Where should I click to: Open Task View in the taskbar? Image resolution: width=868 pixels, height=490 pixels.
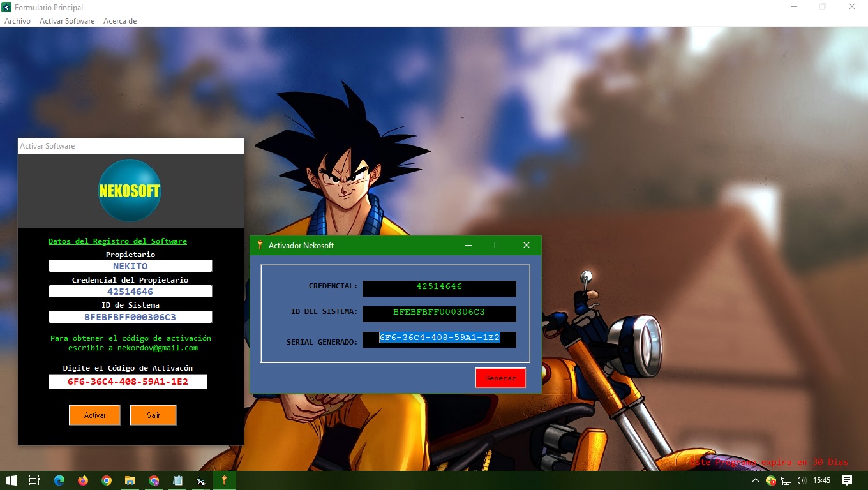coord(34,480)
